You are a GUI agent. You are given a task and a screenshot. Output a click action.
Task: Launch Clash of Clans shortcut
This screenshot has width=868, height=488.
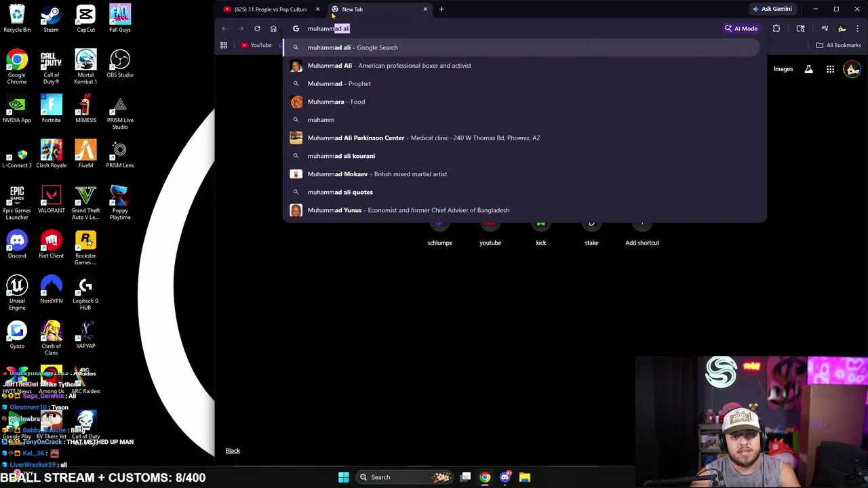click(51, 338)
